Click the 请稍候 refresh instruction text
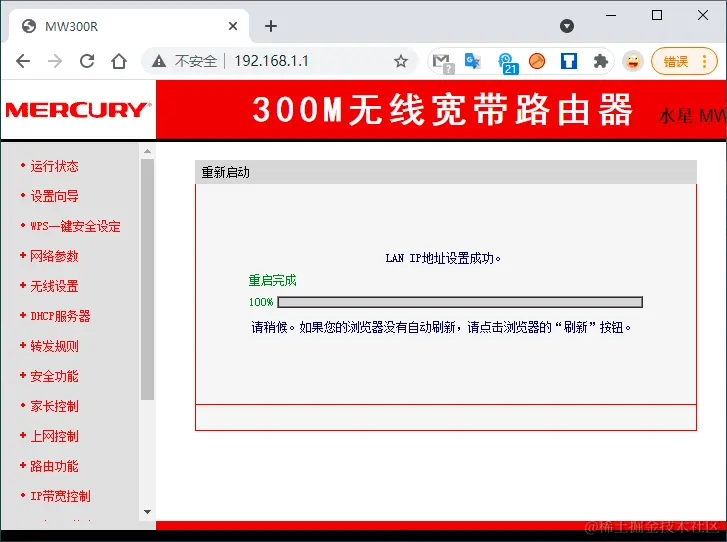Screen dimensions: 727x542 tap(441, 327)
